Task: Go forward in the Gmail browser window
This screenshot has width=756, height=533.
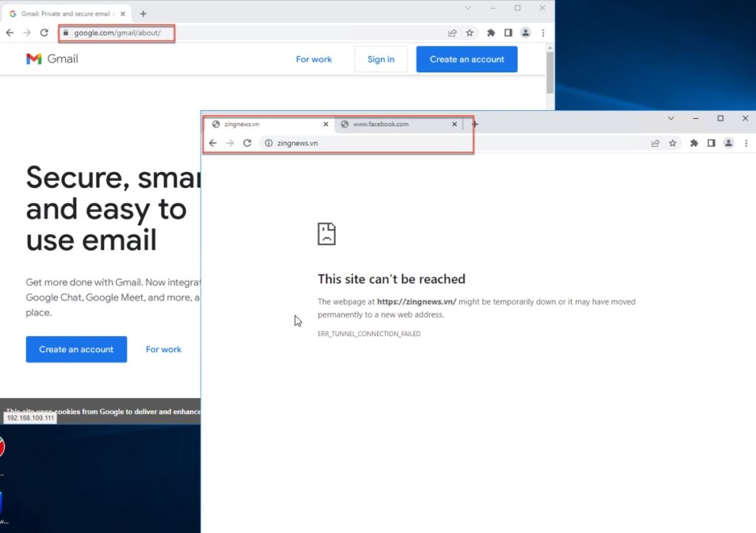Action: pyautogui.click(x=27, y=32)
